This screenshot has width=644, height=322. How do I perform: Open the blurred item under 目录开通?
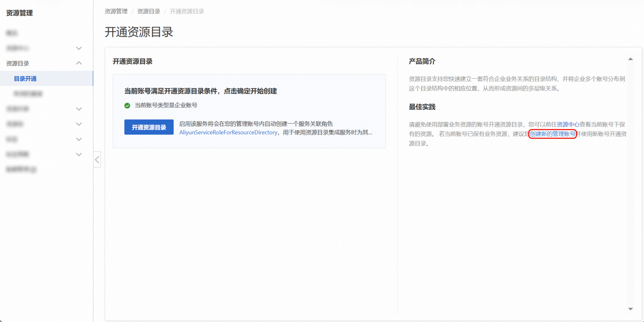[28, 94]
